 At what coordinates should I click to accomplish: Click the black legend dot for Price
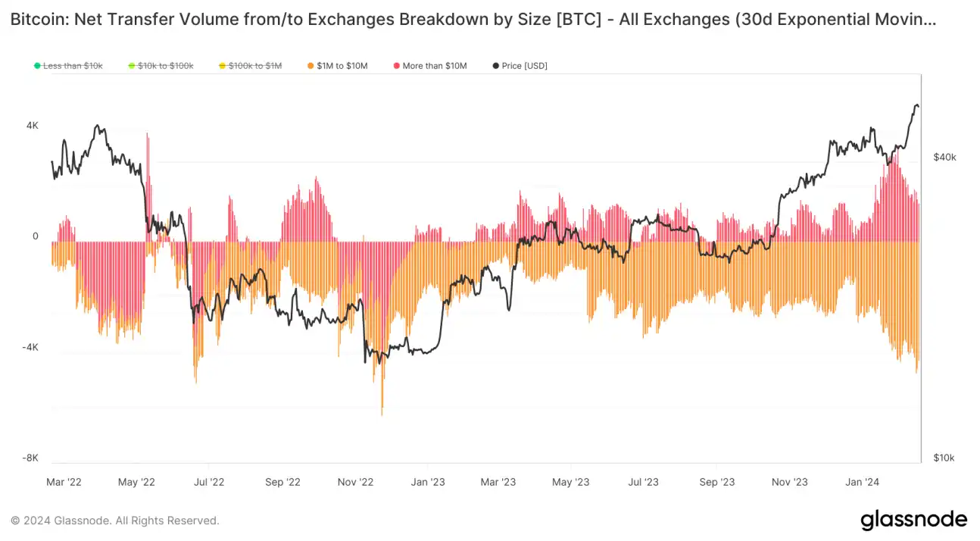tap(495, 66)
